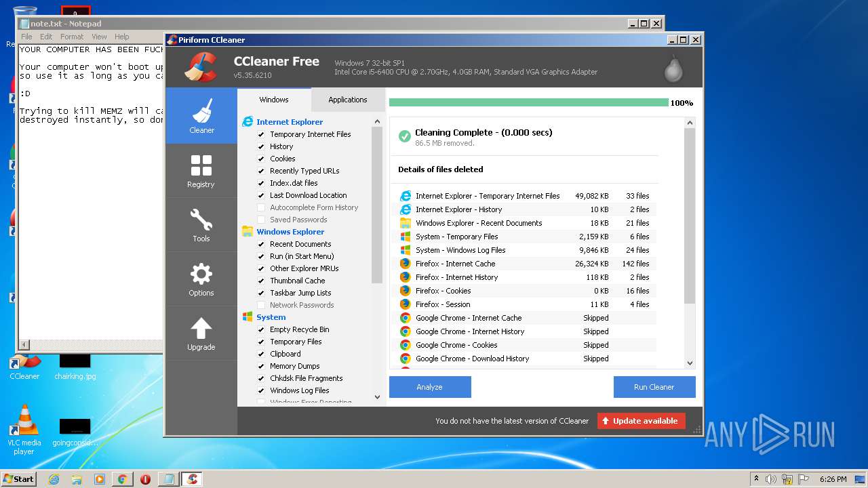Enable Autocomplete Form History
Screen dimensions: 868x488
(261, 207)
